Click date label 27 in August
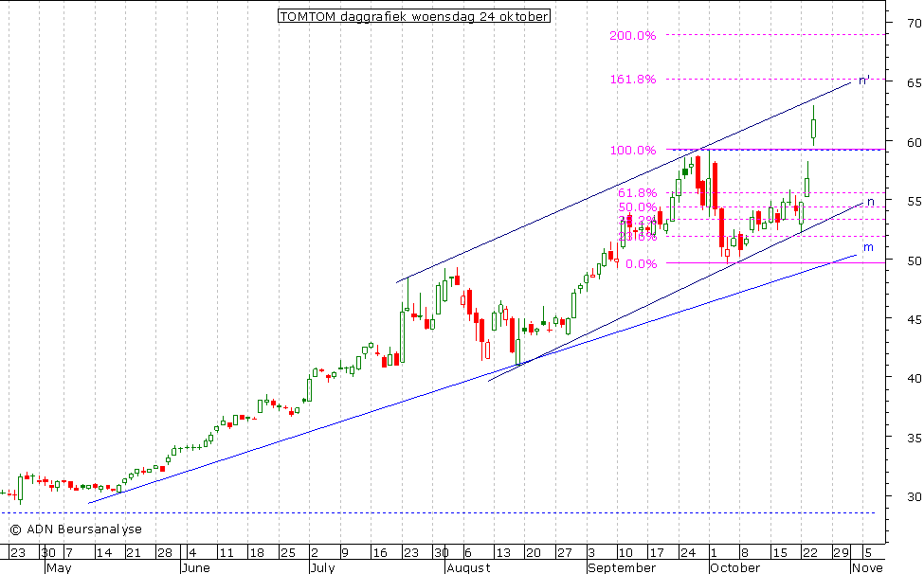 pos(565,553)
